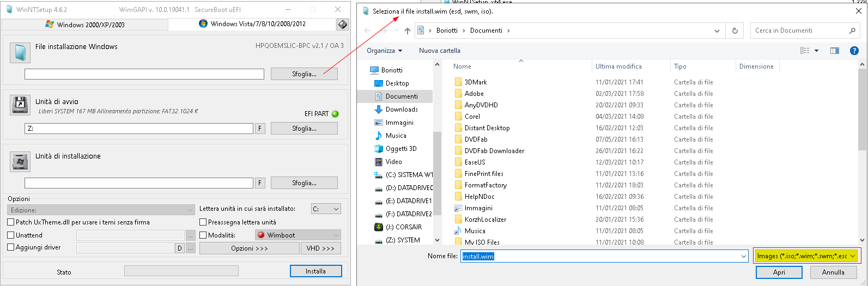Click F button next to boot drive field
This screenshot has height=286, width=868.
[x=260, y=129]
